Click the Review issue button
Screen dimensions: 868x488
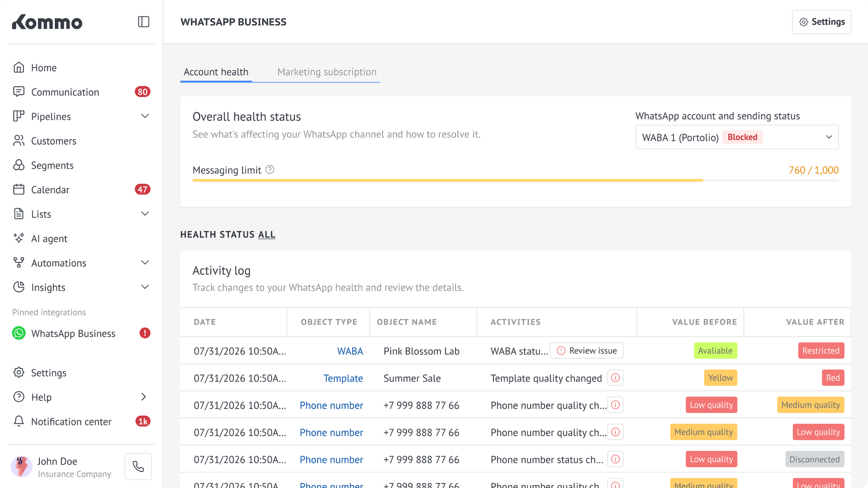[x=587, y=351]
